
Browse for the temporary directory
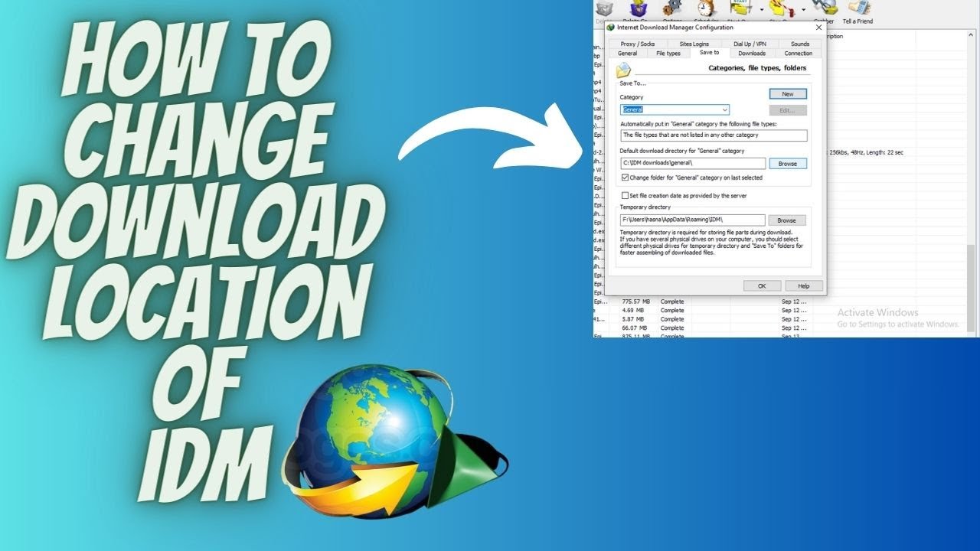coord(787,220)
